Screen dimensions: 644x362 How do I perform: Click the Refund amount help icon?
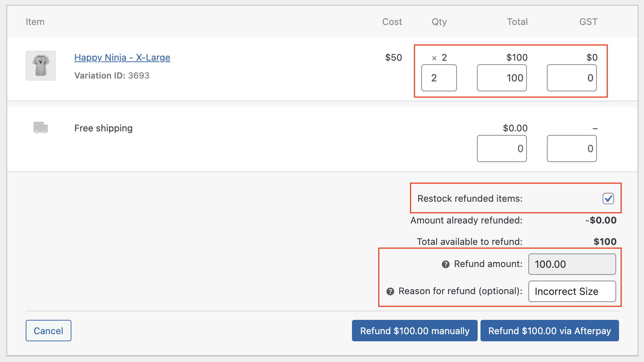[446, 264]
